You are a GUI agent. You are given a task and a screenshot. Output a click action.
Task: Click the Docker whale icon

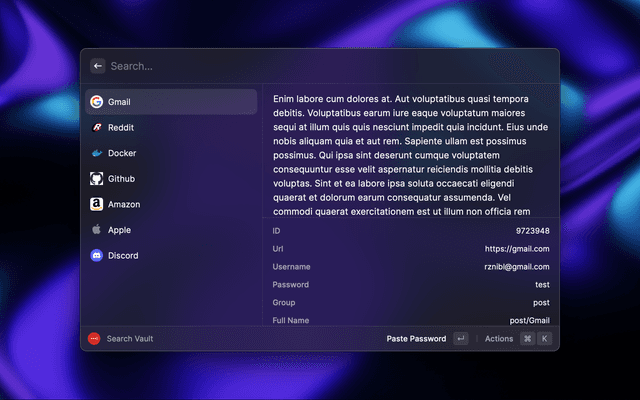pos(97,153)
